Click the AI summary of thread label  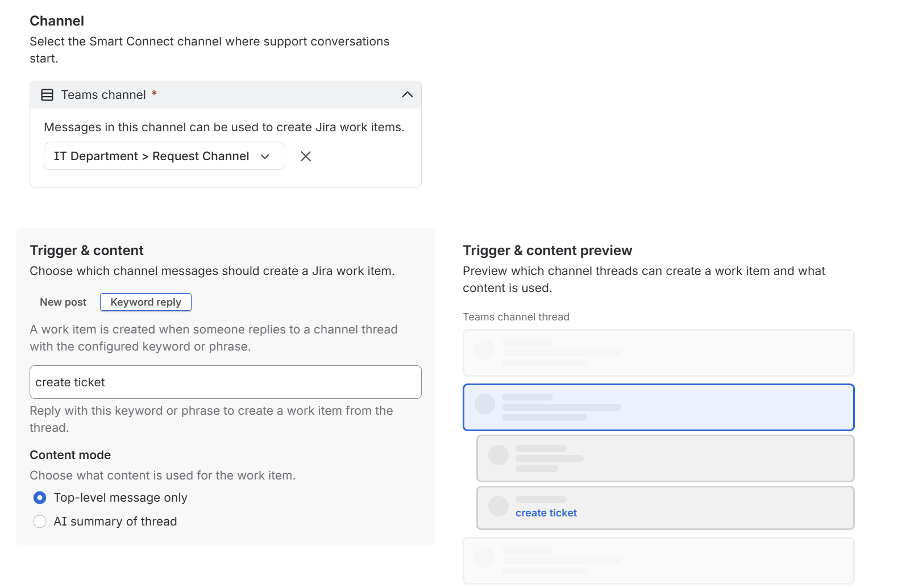[x=115, y=522]
